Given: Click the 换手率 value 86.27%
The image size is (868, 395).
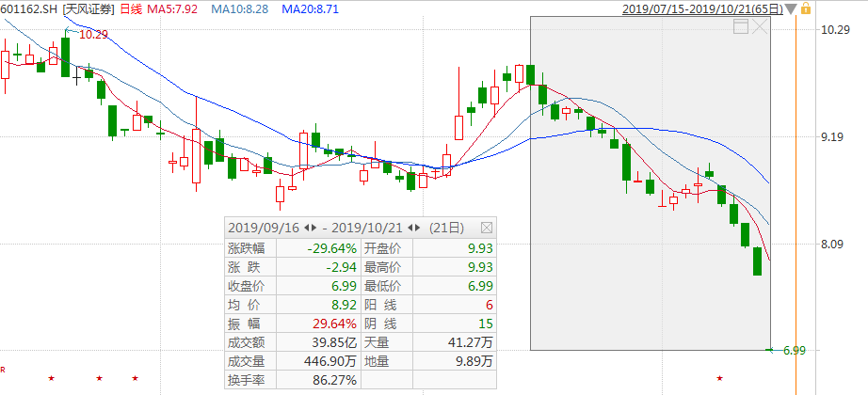Looking at the screenshot, I should [335, 381].
